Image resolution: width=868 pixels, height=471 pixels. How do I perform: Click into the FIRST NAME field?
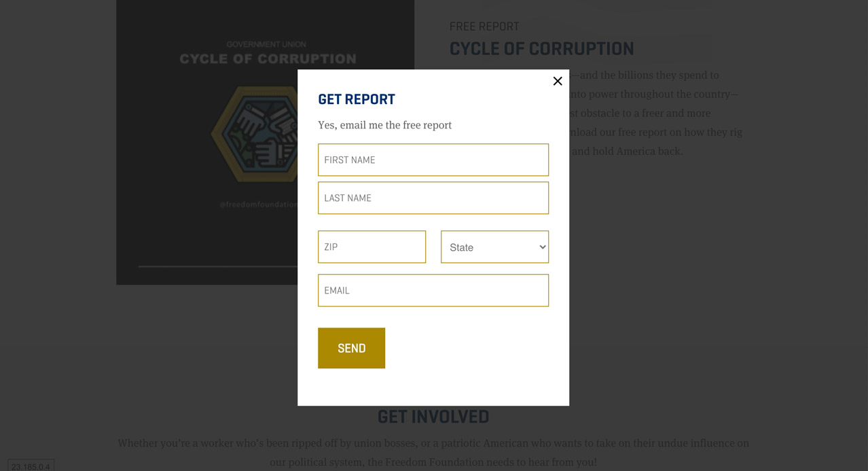pos(433,160)
